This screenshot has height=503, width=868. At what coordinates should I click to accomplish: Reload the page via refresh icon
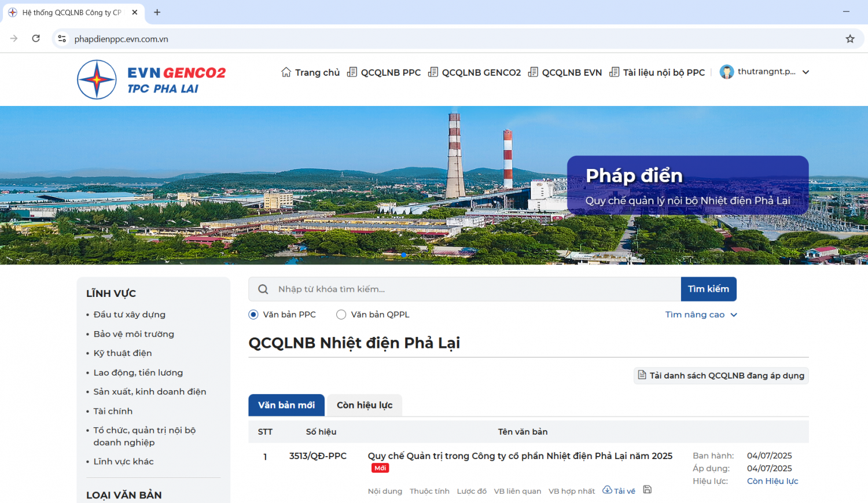(36, 39)
